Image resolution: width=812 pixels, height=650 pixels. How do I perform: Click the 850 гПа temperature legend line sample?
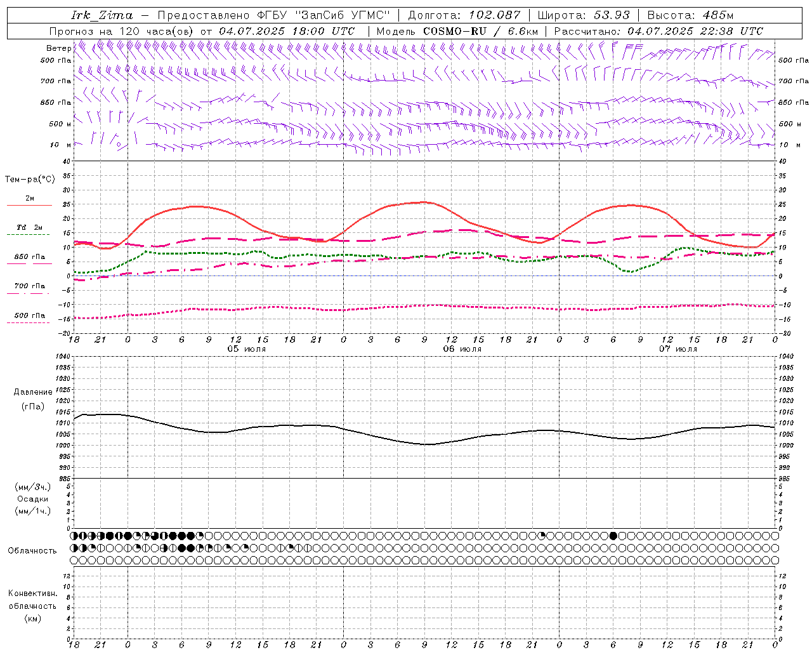pyautogui.click(x=28, y=264)
